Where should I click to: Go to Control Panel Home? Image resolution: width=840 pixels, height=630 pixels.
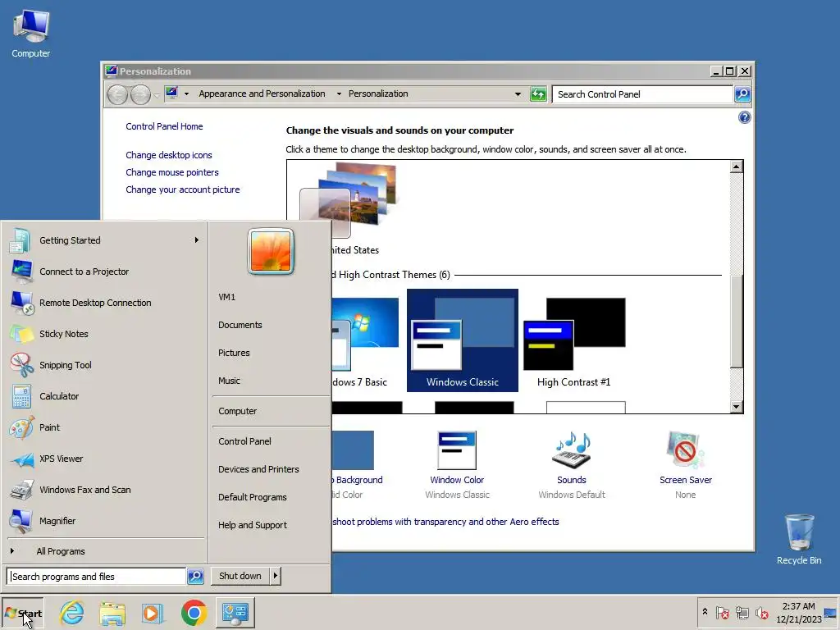(x=164, y=126)
